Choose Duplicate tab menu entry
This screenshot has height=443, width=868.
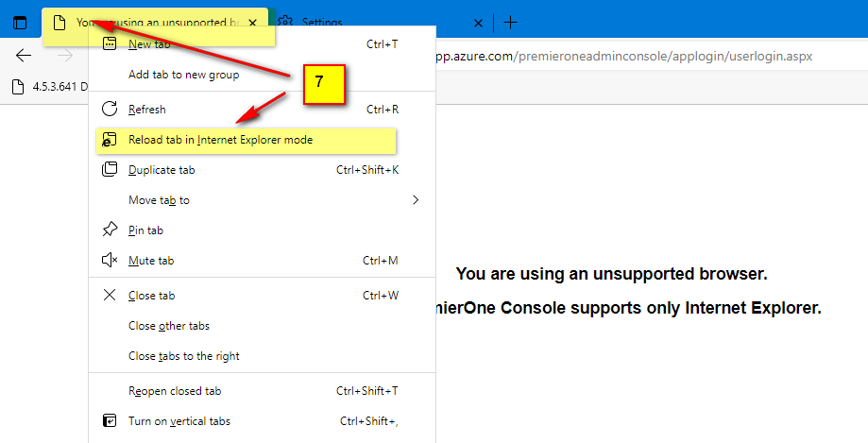tap(263, 170)
